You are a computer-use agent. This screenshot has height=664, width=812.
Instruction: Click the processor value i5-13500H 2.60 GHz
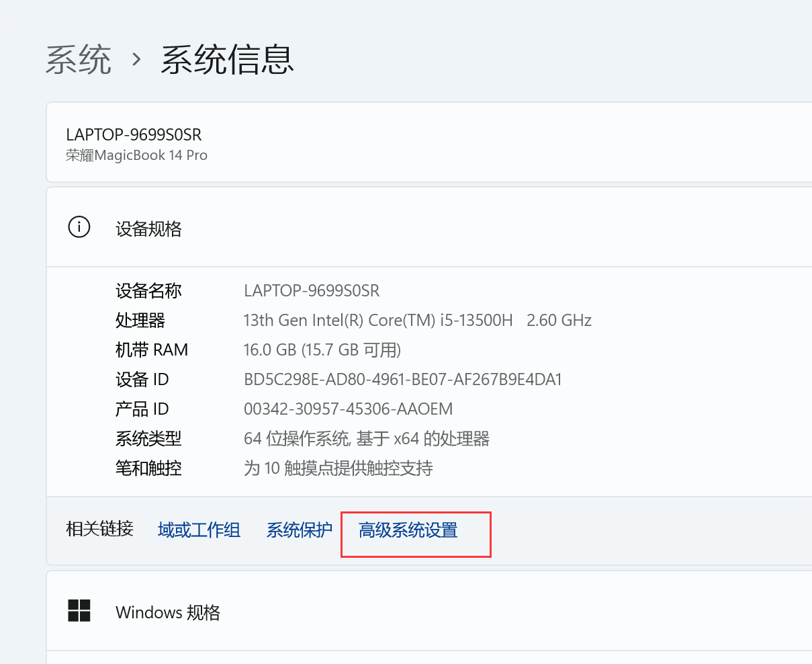pyautogui.click(x=418, y=321)
